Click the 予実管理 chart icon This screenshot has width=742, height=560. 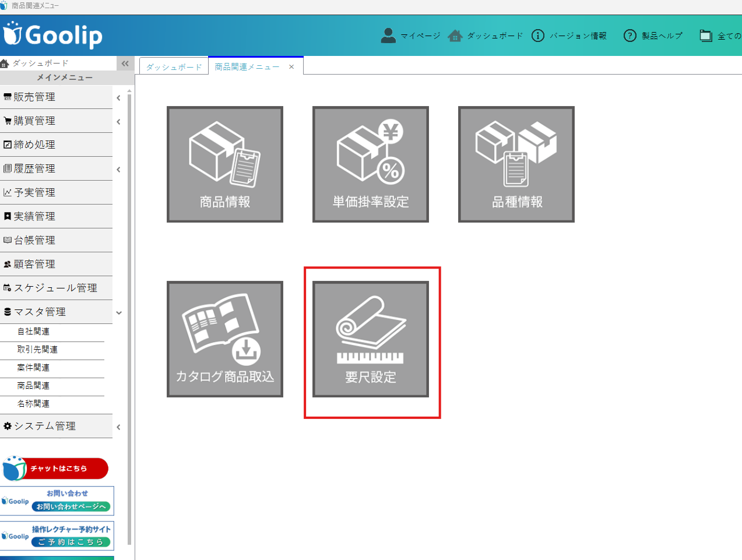click(8, 193)
